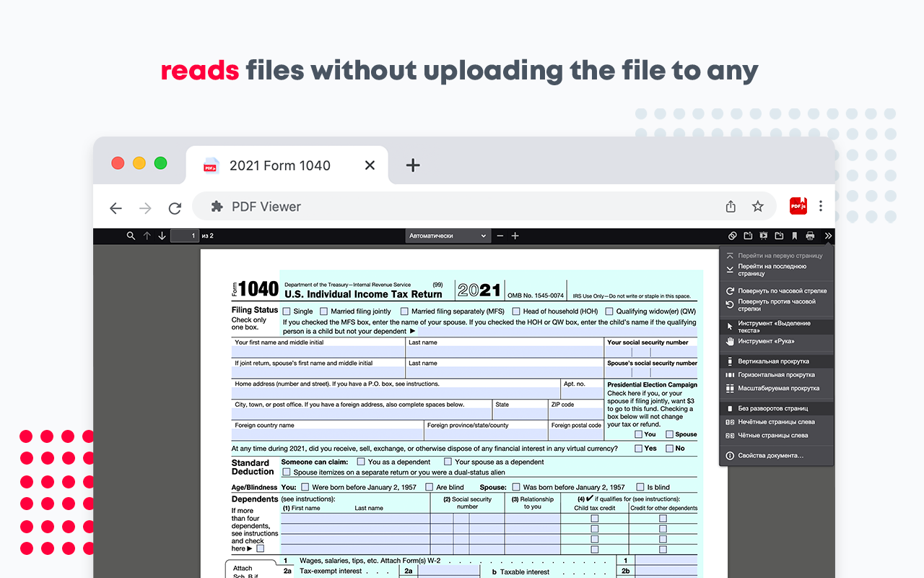Viewport: 924px width, 578px height.
Task: Expand the toolbar overflow double-chevron menu
Action: coord(828,236)
